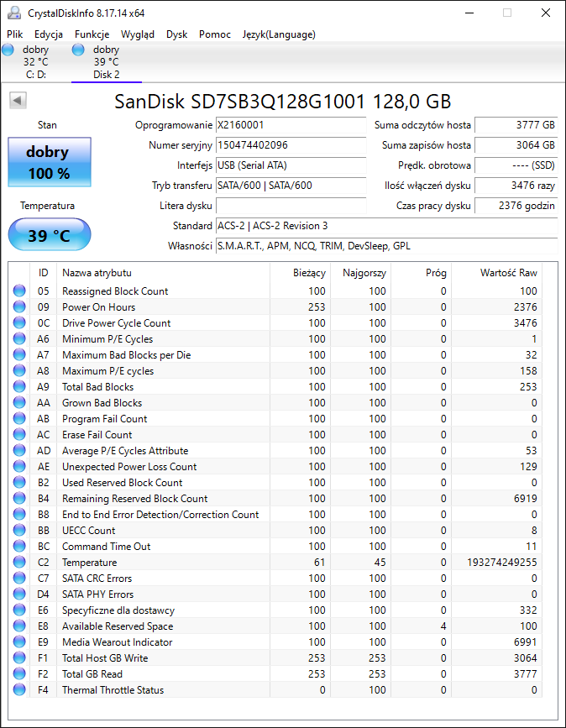
Task: Click the indicator dot next to Thermal Throttle Status
Action: pyautogui.click(x=18, y=689)
